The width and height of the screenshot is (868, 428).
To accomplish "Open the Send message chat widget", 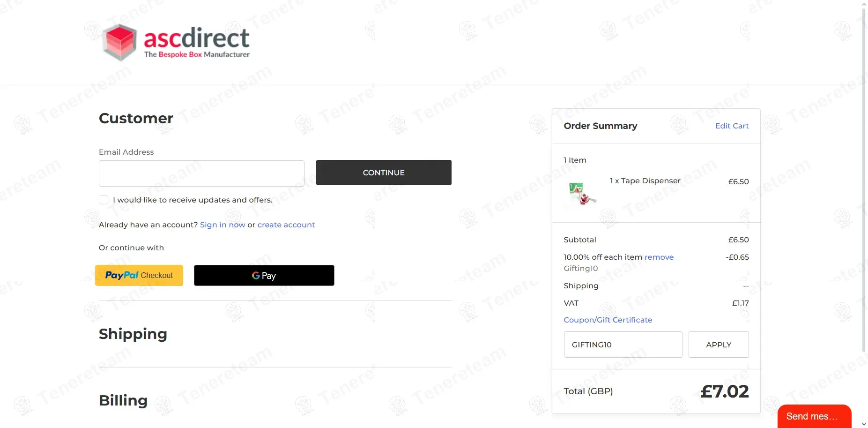I will click(814, 416).
